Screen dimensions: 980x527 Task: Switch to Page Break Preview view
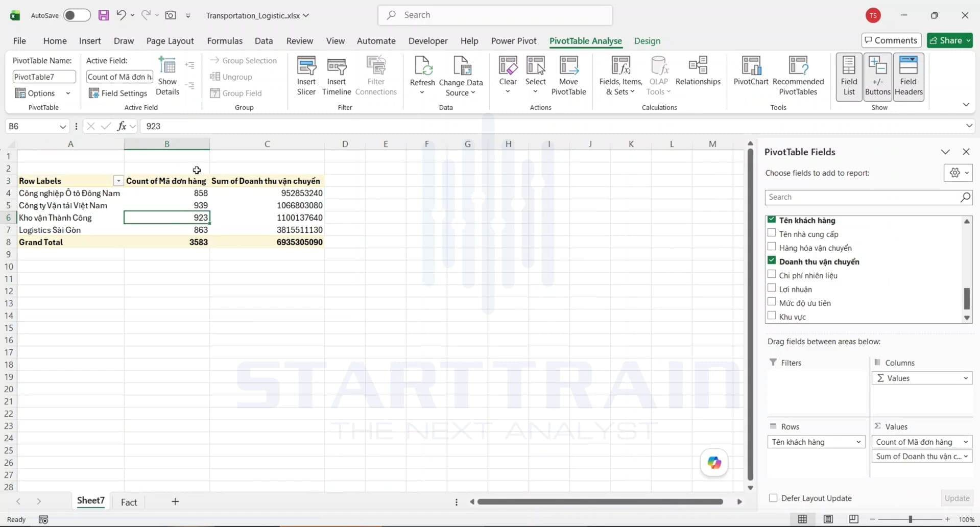click(853, 519)
